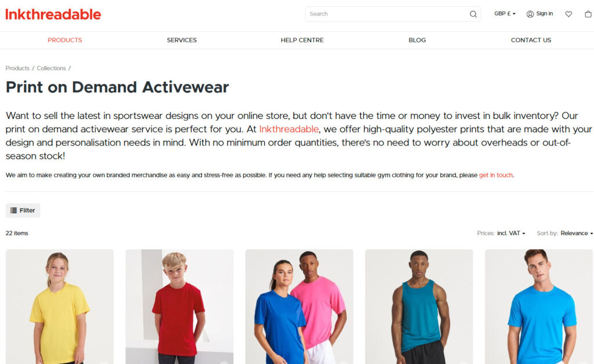Open the SERVICES menu
The width and height of the screenshot is (594, 364).
[182, 40]
